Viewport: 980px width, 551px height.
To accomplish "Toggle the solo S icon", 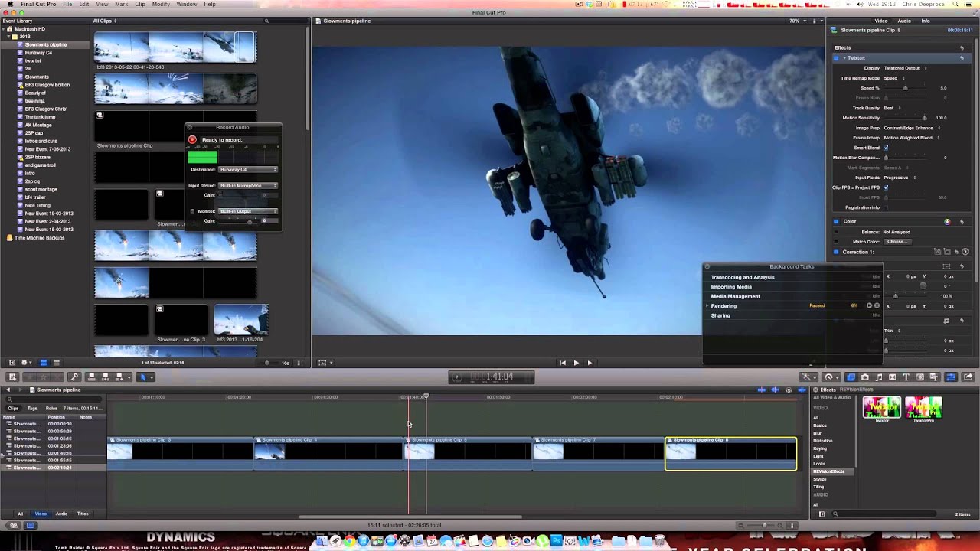I will (789, 390).
